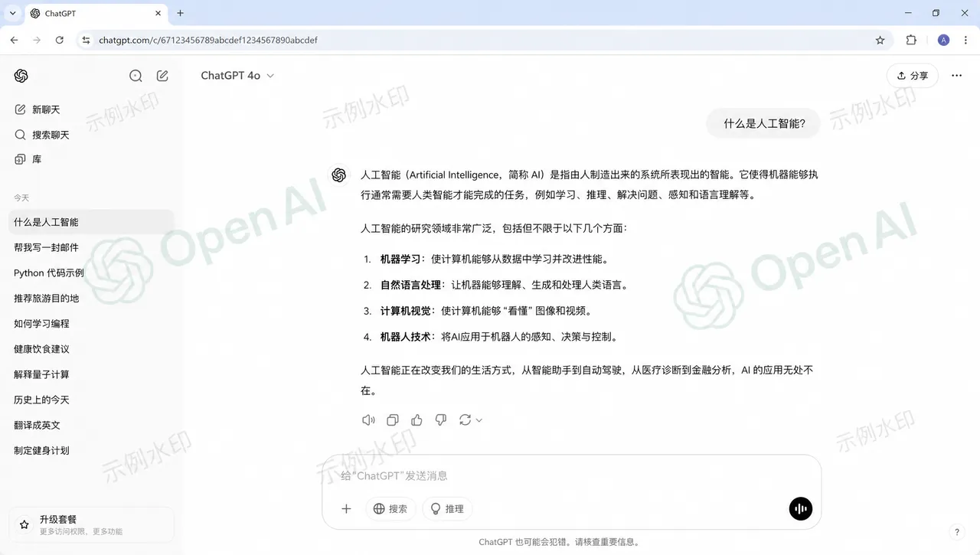Play the reply with the read-aloud speaker icon
The image size is (980, 555).
pos(368,420)
